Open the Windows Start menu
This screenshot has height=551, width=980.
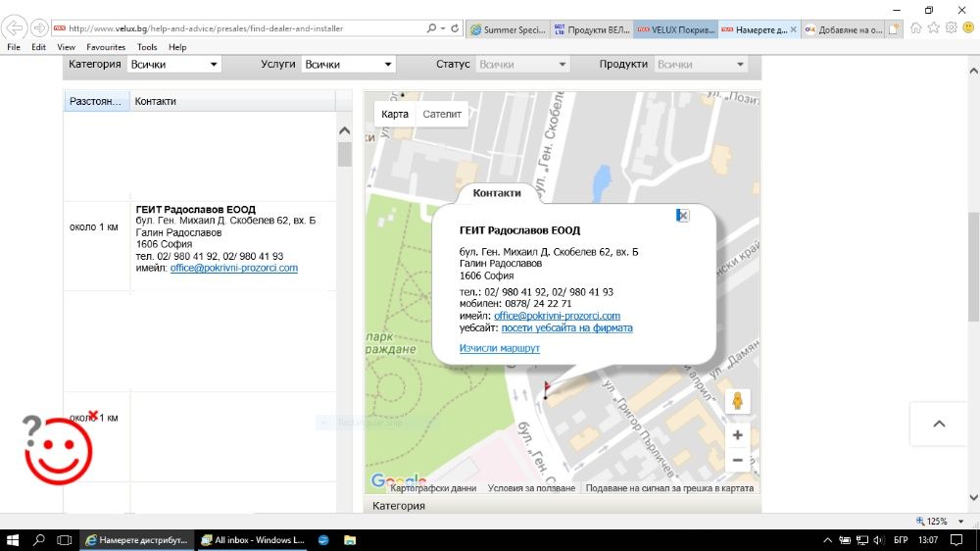(13, 540)
